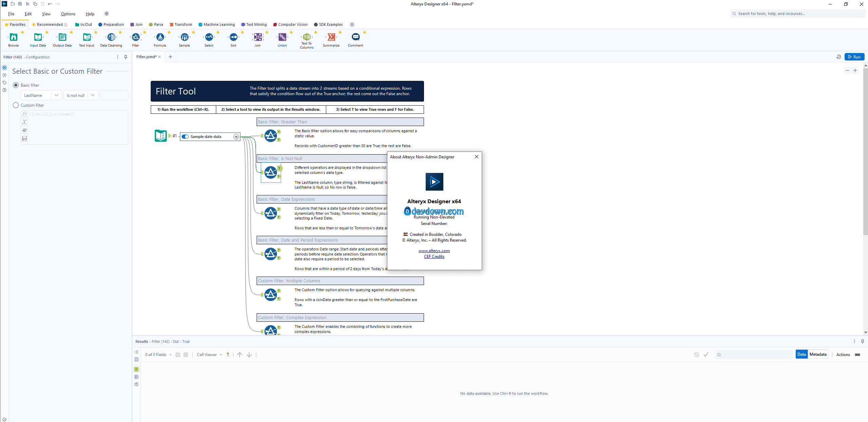
Task: Open the www.alteryx.com link
Action: 434,251
